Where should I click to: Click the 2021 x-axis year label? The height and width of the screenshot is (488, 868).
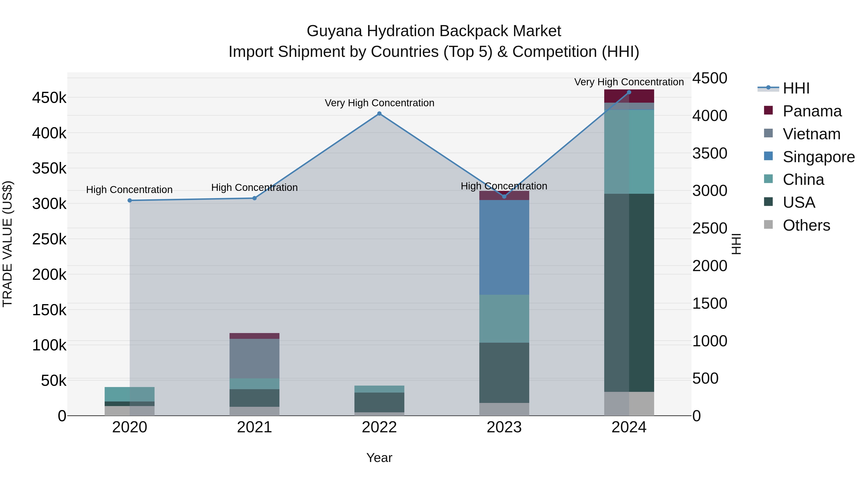click(x=255, y=427)
